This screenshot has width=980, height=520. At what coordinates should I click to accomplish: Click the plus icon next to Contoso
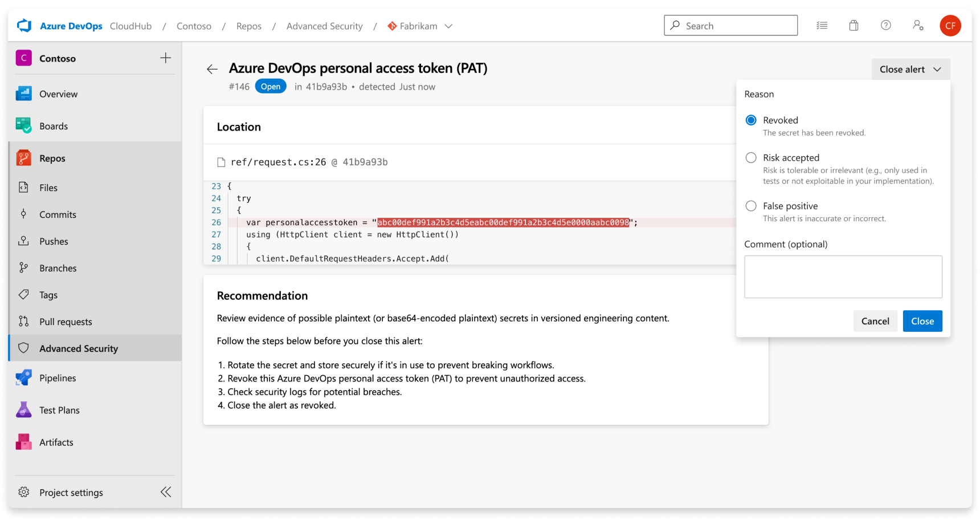click(x=166, y=58)
